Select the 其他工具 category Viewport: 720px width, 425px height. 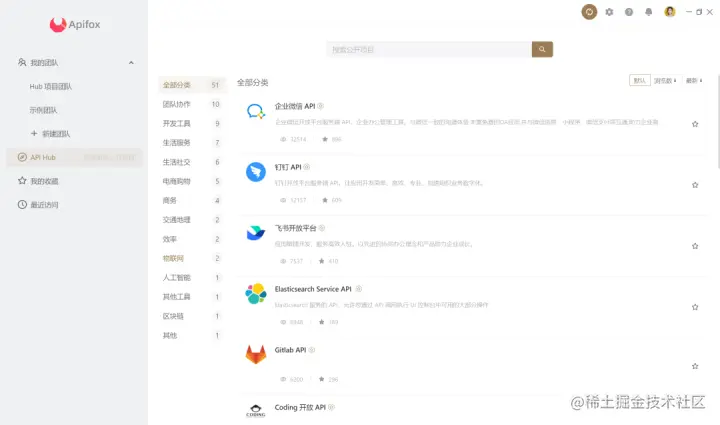(x=192, y=297)
